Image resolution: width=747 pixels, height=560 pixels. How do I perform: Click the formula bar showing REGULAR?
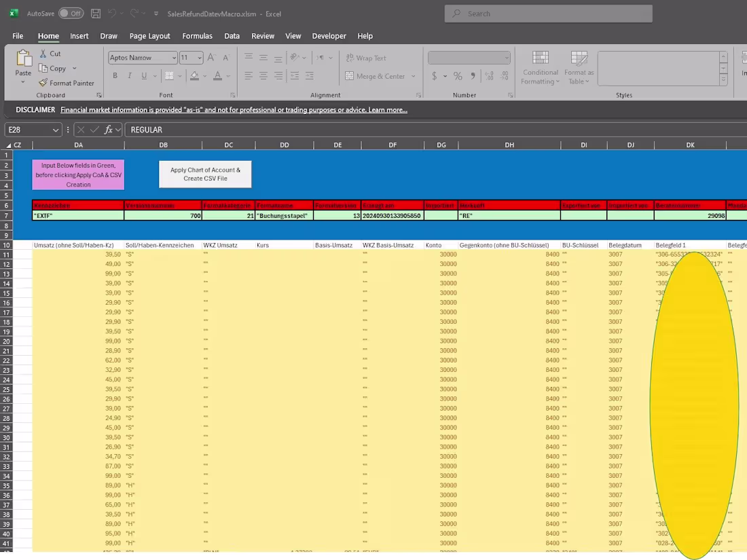pos(436,130)
